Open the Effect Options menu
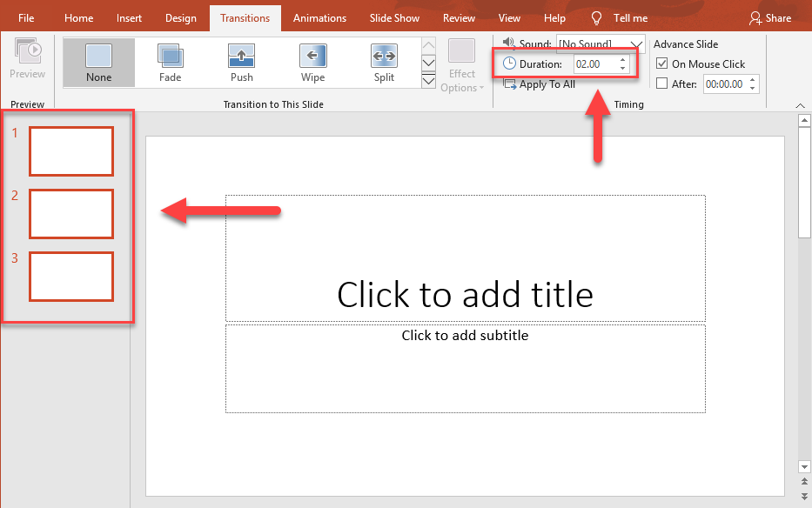Image resolution: width=812 pixels, height=508 pixels. pos(462,66)
